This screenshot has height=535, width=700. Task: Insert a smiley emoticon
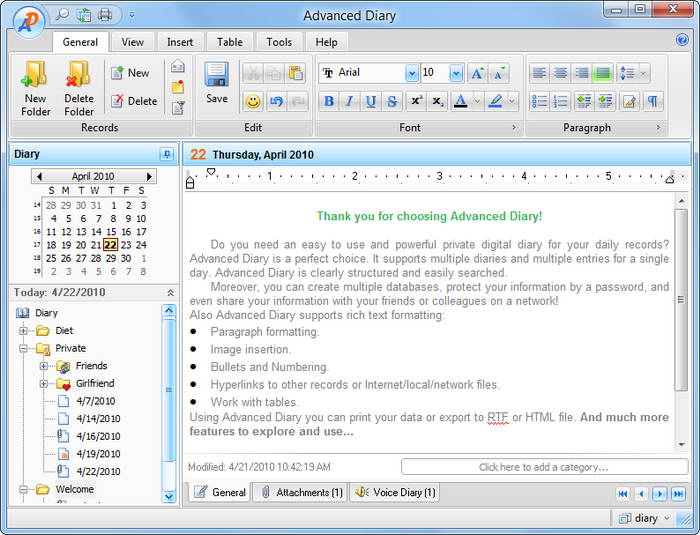pos(253,101)
